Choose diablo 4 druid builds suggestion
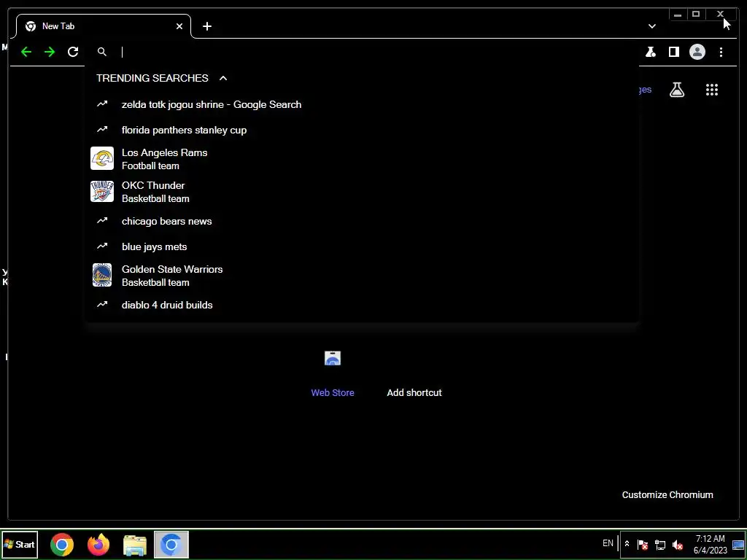The height and width of the screenshot is (560, 747). click(362, 305)
